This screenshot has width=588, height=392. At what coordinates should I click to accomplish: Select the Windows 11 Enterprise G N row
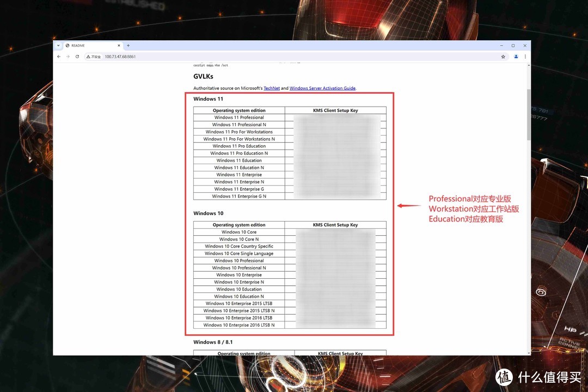(290, 196)
